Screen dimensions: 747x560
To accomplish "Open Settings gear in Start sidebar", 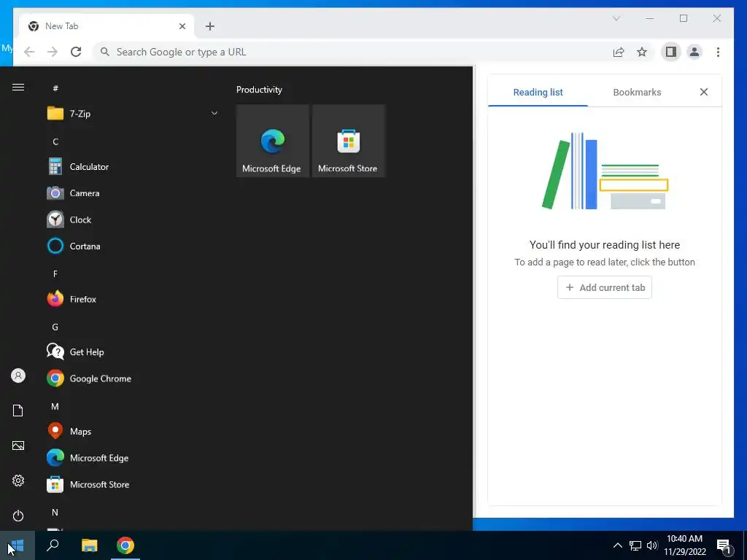I will [18, 481].
